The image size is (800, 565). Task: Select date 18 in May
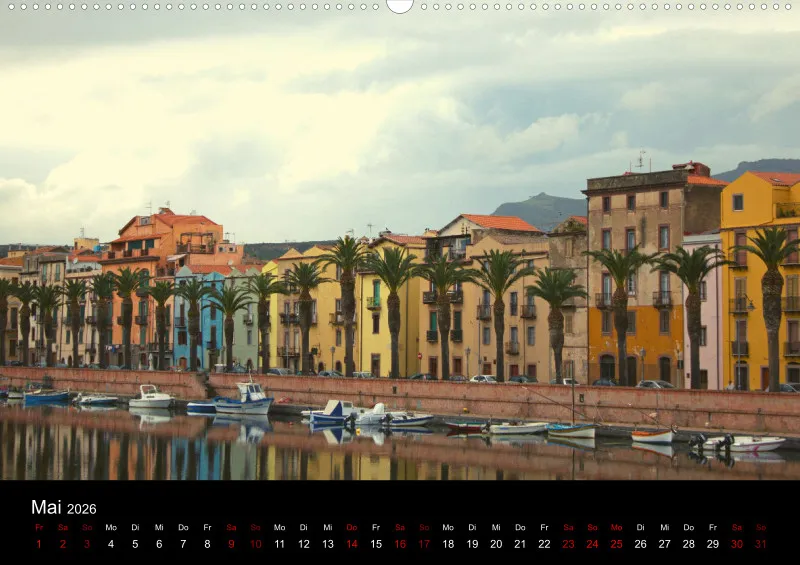coord(448,544)
